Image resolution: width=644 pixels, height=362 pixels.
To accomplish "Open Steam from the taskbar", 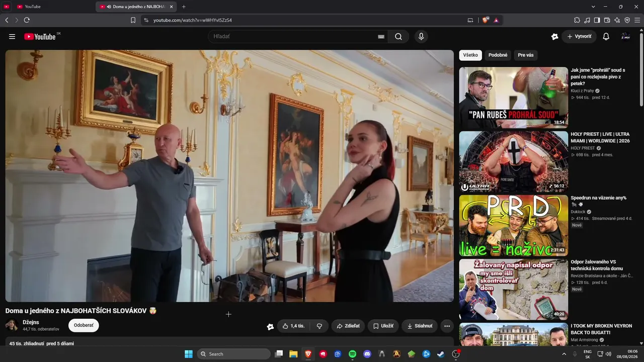I will click(441, 354).
